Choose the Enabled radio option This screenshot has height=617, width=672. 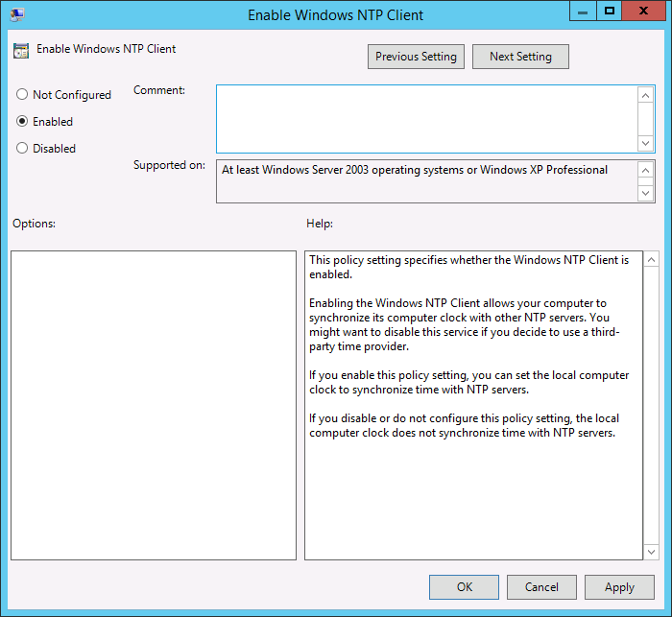tap(22, 122)
